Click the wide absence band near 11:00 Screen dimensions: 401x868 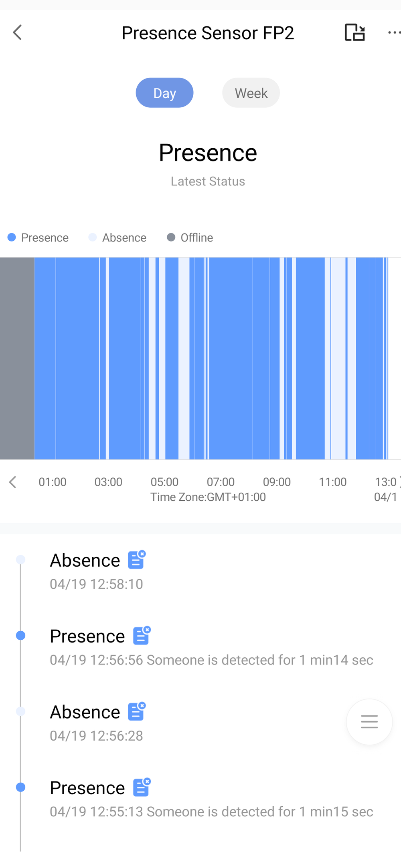point(338,358)
